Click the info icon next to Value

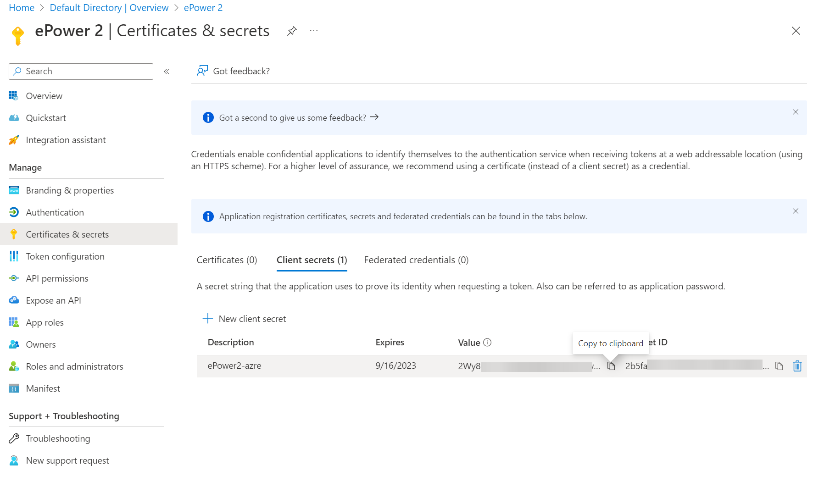click(487, 342)
